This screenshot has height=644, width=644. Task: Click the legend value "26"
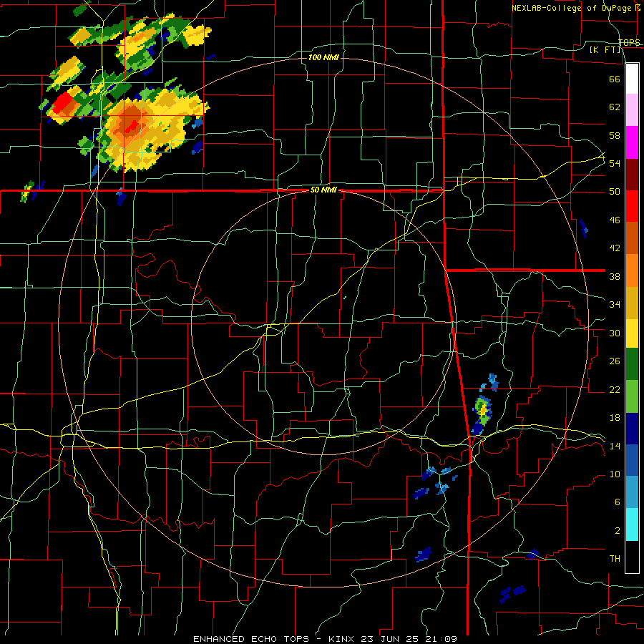point(615,361)
